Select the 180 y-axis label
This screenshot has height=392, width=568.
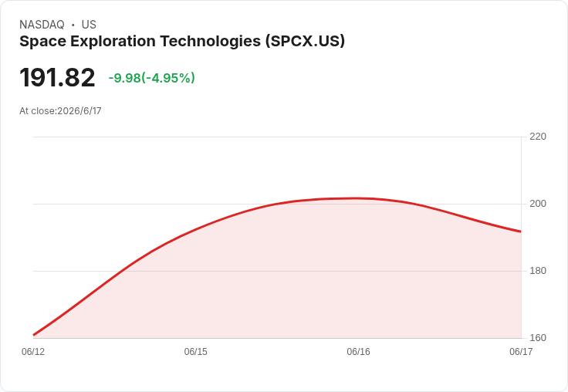(538, 271)
